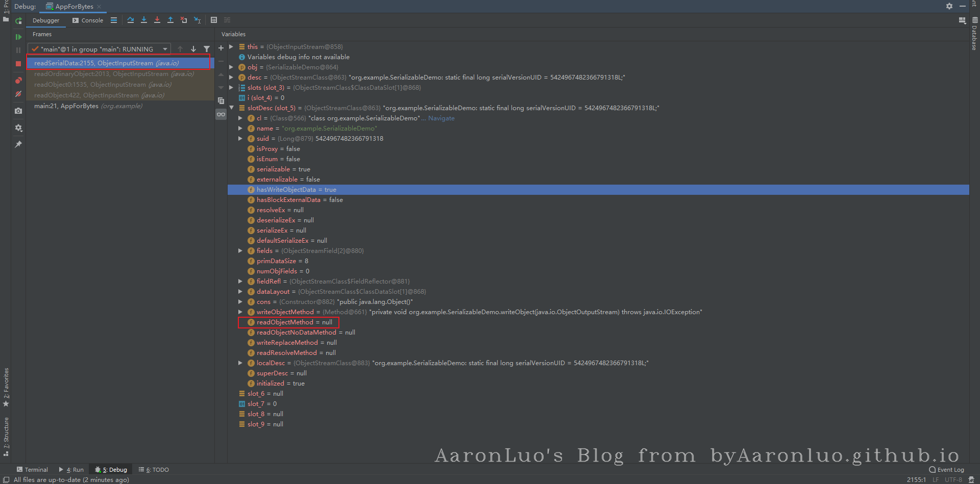This screenshot has height=484, width=980.
Task: Open the Event Log button
Action: 947,470
